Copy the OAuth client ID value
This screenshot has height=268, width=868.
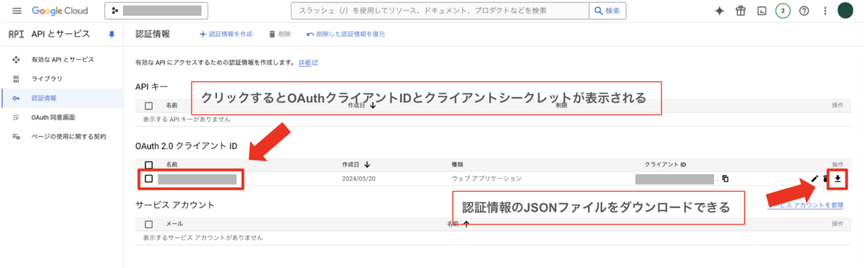coord(726,178)
